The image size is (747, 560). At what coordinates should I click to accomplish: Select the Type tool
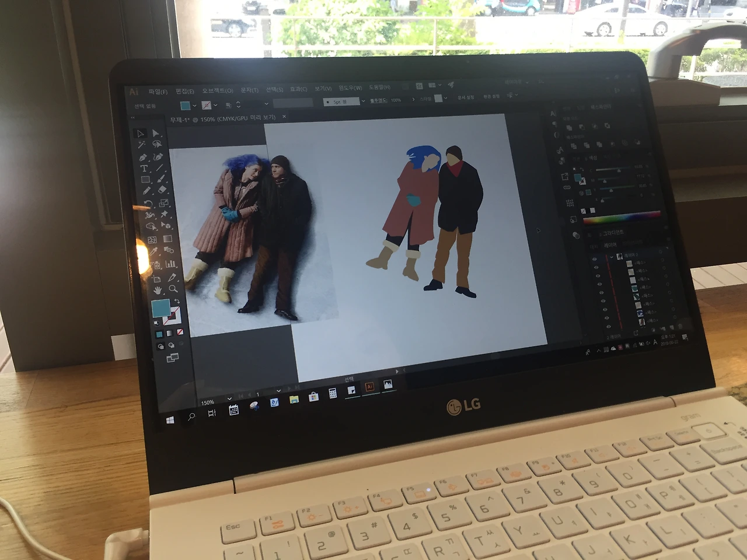click(x=144, y=169)
